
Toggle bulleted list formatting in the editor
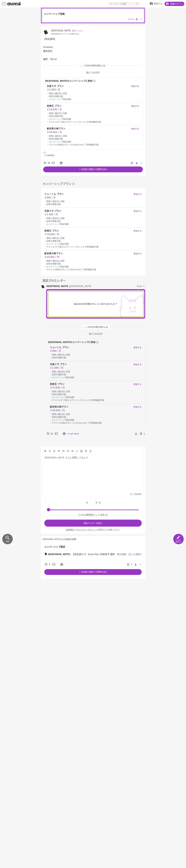63,451
